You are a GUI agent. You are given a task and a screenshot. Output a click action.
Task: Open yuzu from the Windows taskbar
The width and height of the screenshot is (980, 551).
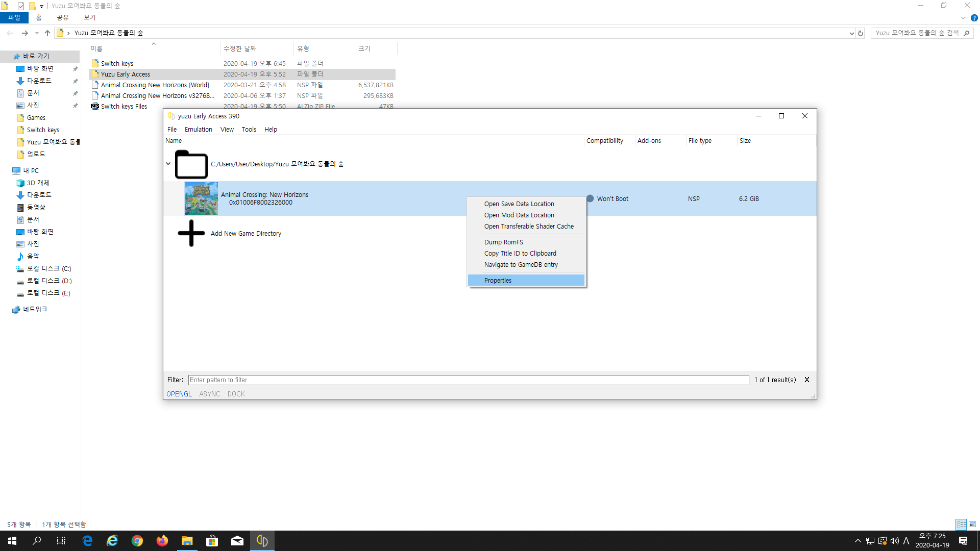[x=262, y=541]
